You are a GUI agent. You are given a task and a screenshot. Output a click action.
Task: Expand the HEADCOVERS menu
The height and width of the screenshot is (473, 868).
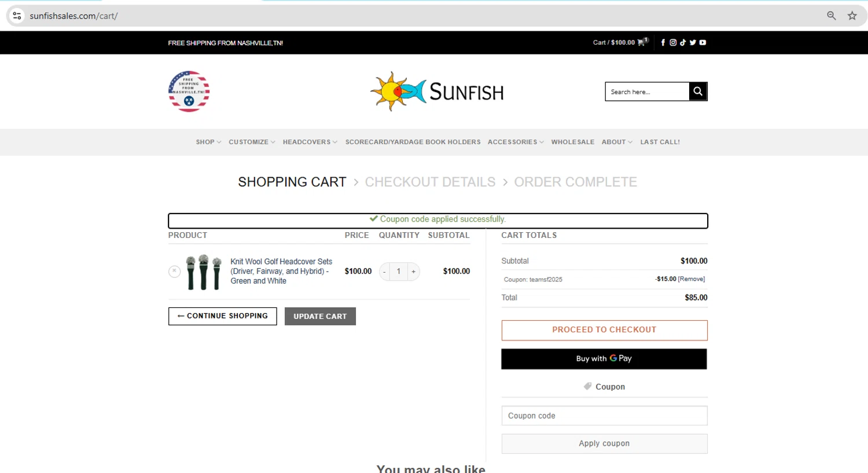(x=310, y=142)
